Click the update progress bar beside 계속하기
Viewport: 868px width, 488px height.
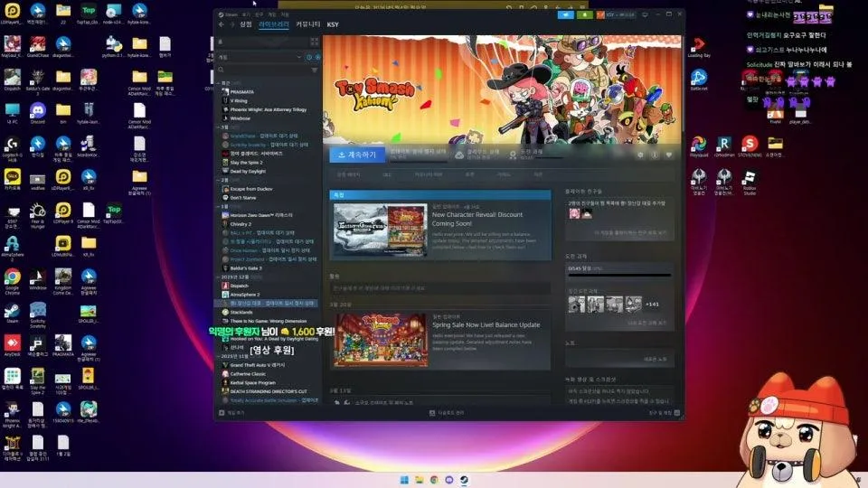point(419,160)
